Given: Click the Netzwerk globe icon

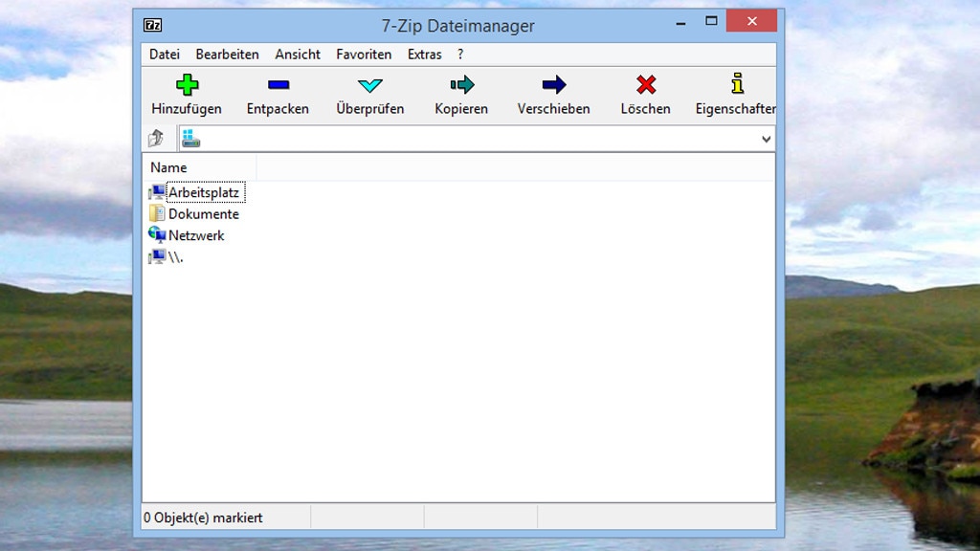Looking at the screenshot, I should (x=157, y=235).
